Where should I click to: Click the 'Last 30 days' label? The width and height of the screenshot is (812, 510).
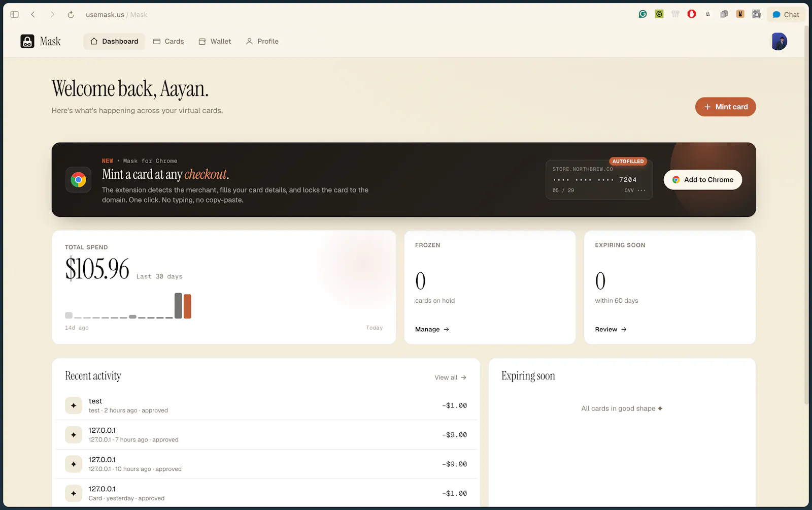[x=159, y=276]
